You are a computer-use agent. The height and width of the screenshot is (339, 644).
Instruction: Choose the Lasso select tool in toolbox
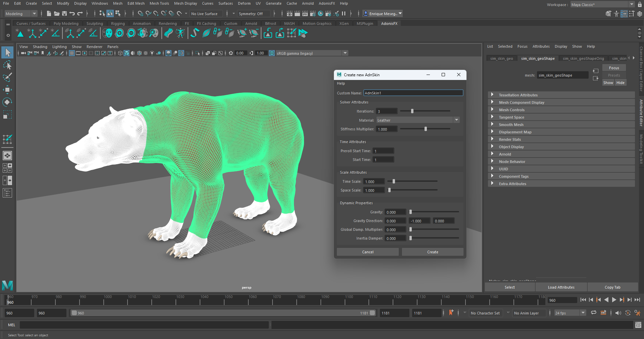(7, 65)
